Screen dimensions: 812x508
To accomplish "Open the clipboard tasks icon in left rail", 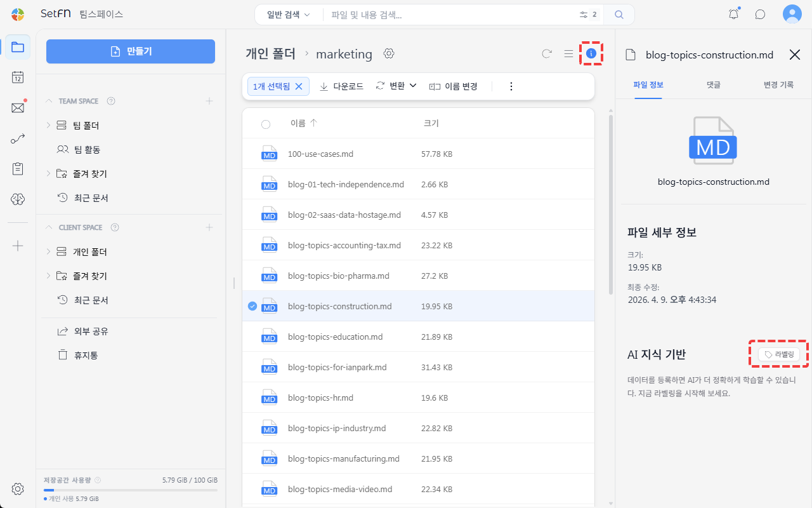I will (18, 169).
